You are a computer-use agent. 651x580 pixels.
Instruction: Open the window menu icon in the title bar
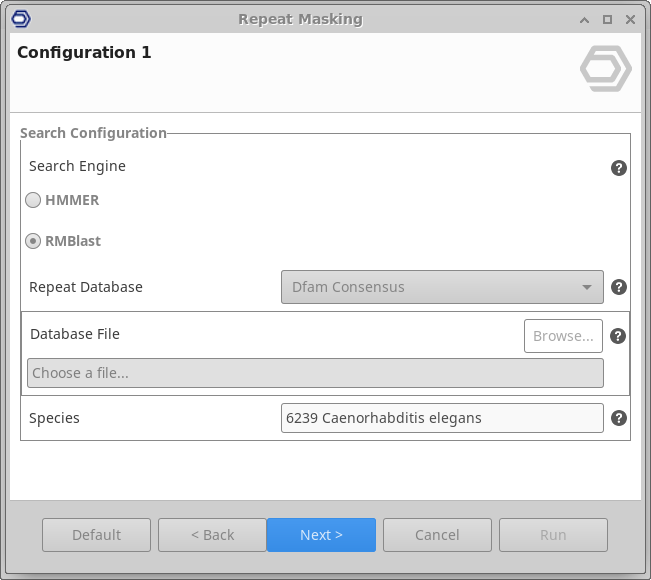point(20,19)
